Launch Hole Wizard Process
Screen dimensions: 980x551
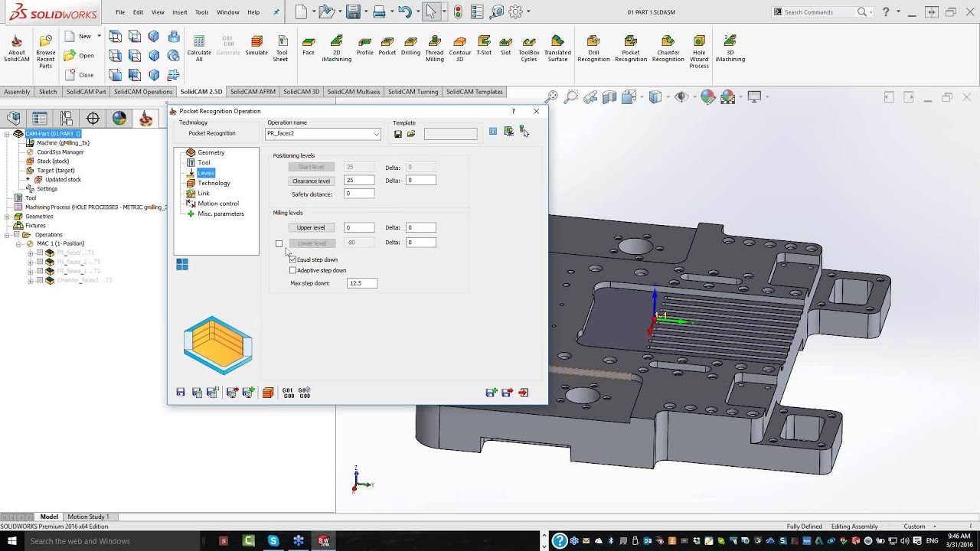tap(699, 51)
